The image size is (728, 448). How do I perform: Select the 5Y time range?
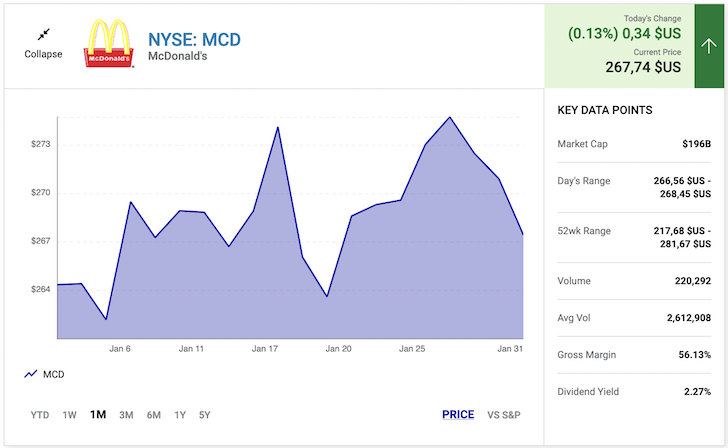pos(205,415)
